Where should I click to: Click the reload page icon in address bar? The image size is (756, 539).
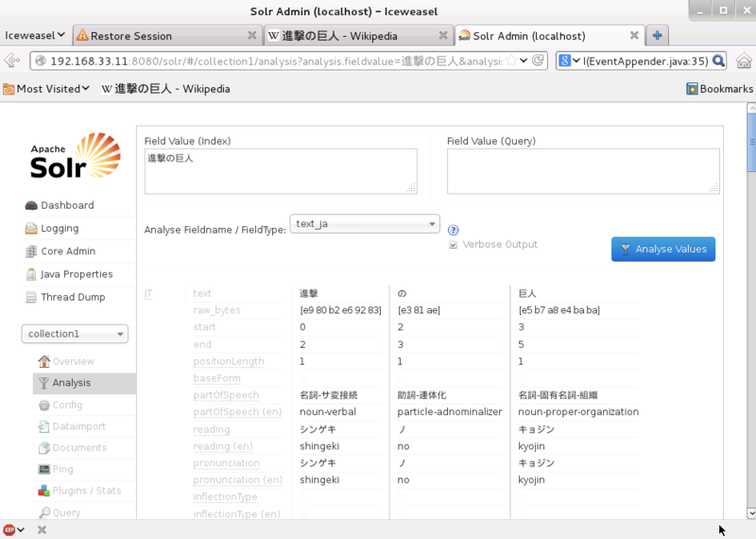538,61
